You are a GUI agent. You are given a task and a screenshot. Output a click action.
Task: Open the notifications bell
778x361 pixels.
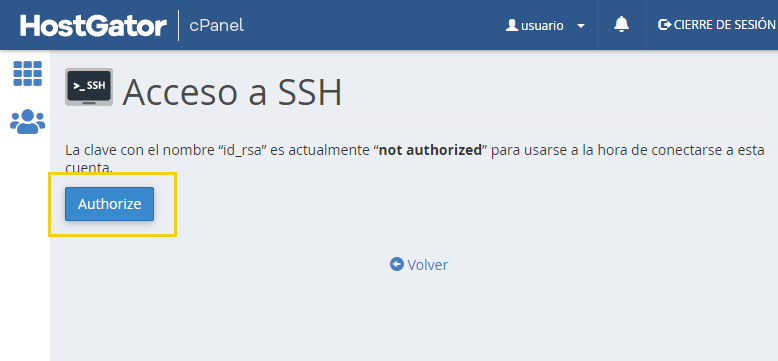(621, 24)
